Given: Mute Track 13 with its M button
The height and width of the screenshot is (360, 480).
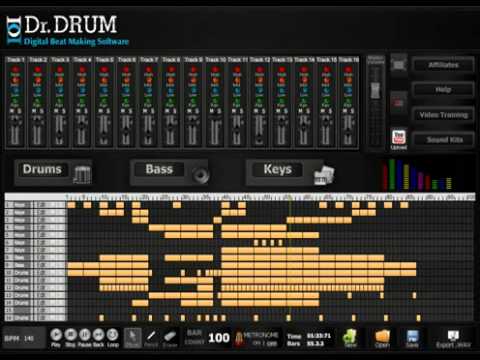Looking at the screenshot, I should pos(278,111).
